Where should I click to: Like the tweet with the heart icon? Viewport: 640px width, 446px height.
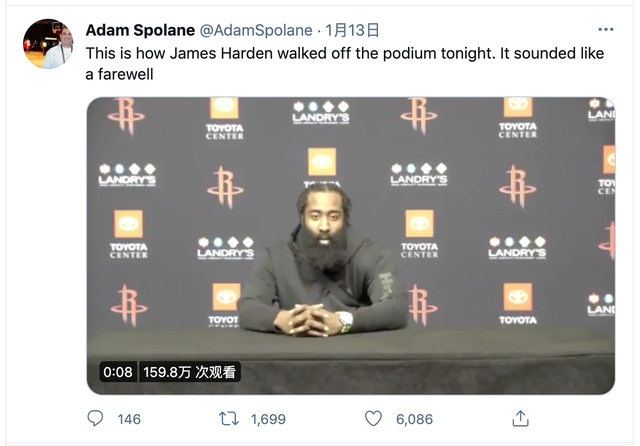pos(373,419)
